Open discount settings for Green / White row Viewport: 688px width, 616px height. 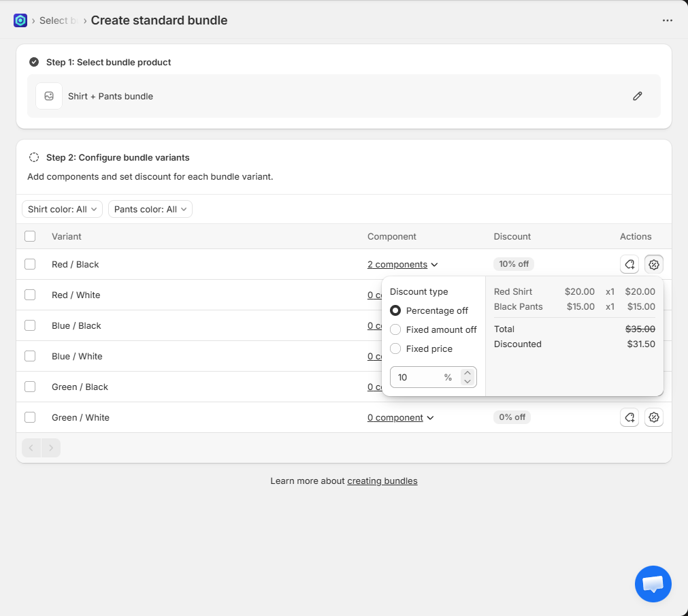[x=654, y=417]
